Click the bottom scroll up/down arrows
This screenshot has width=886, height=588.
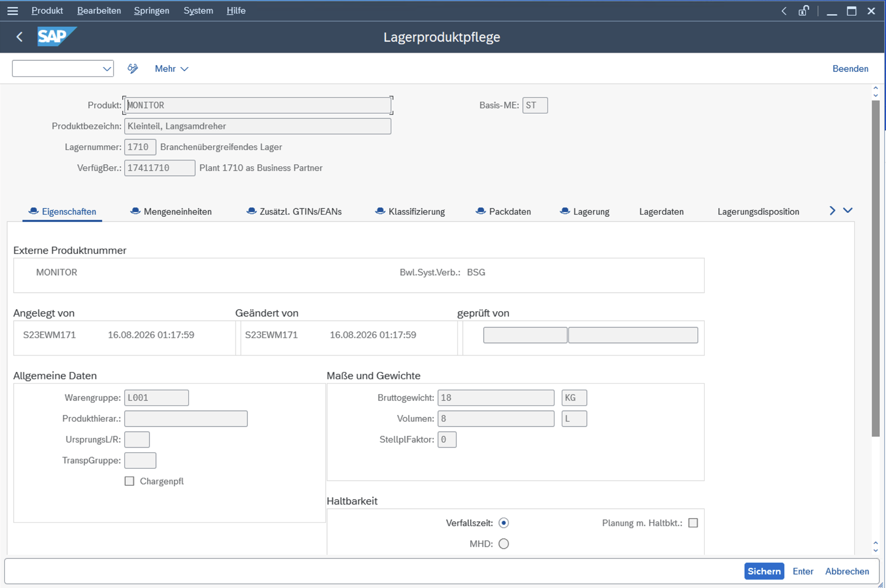coord(875,547)
